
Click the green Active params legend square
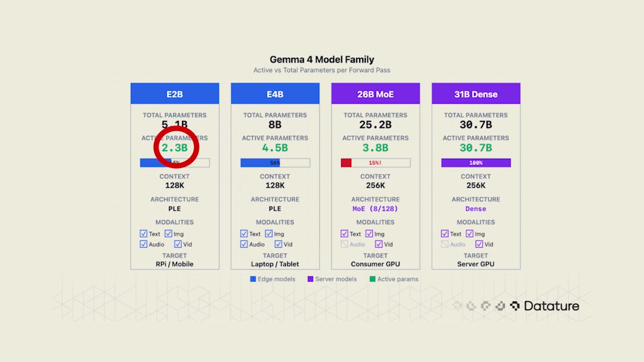[x=372, y=279]
